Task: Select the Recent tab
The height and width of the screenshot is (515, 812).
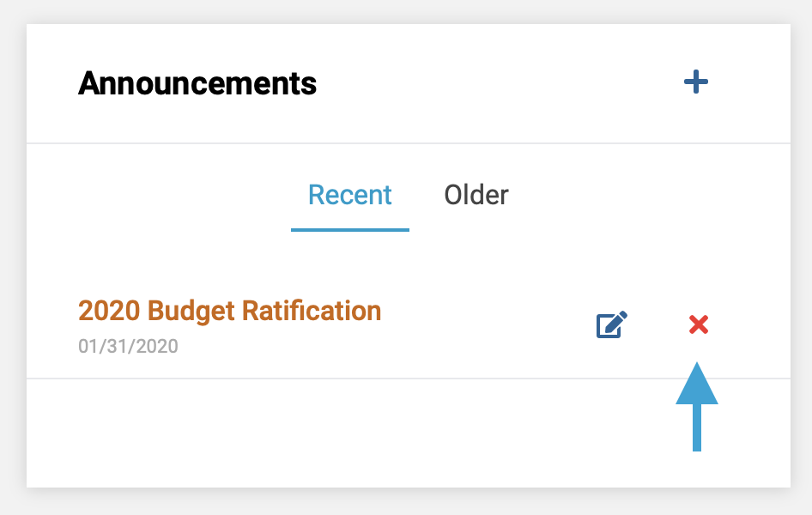Action: (350, 195)
